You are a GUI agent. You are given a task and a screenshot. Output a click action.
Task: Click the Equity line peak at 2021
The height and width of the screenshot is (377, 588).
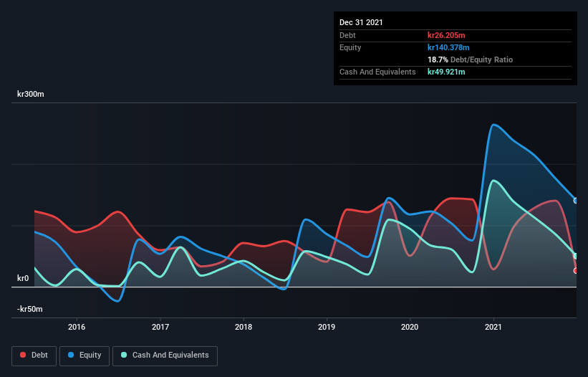[x=494, y=125]
